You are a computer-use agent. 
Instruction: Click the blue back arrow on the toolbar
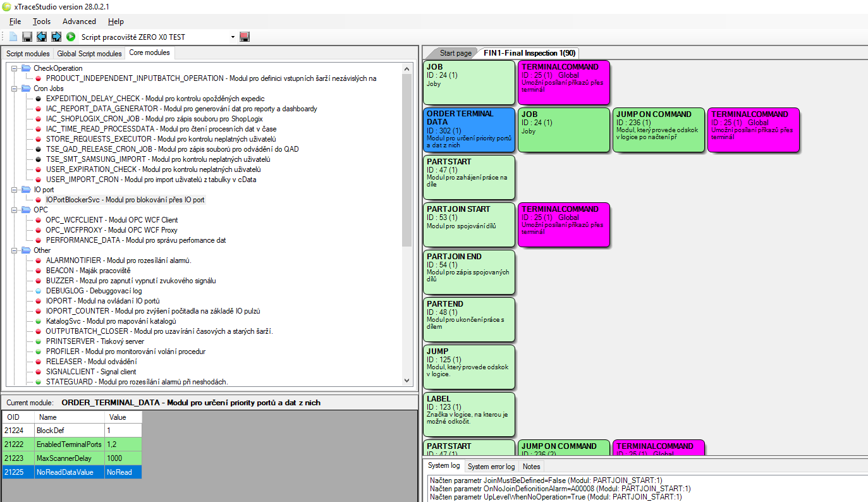click(x=41, y=36)
